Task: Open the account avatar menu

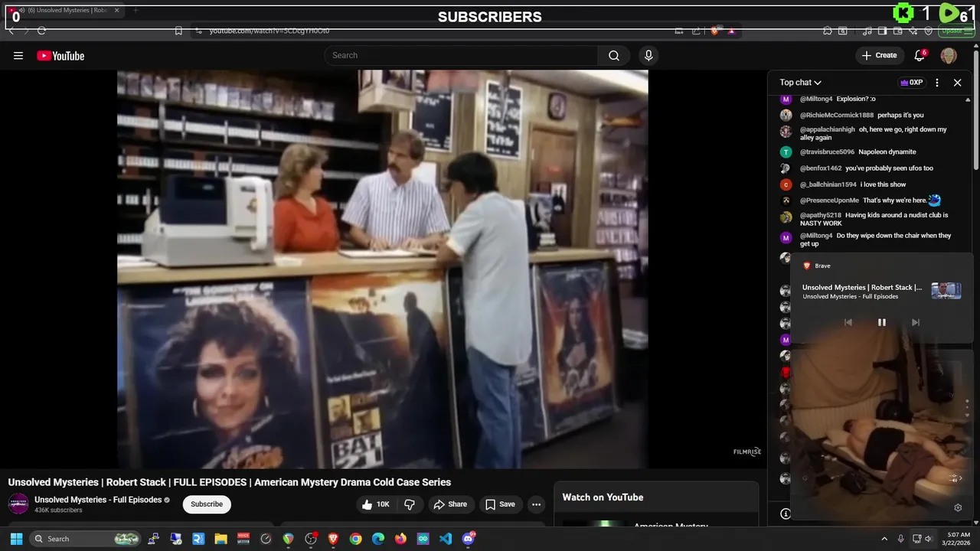Action: click(949, 55)
